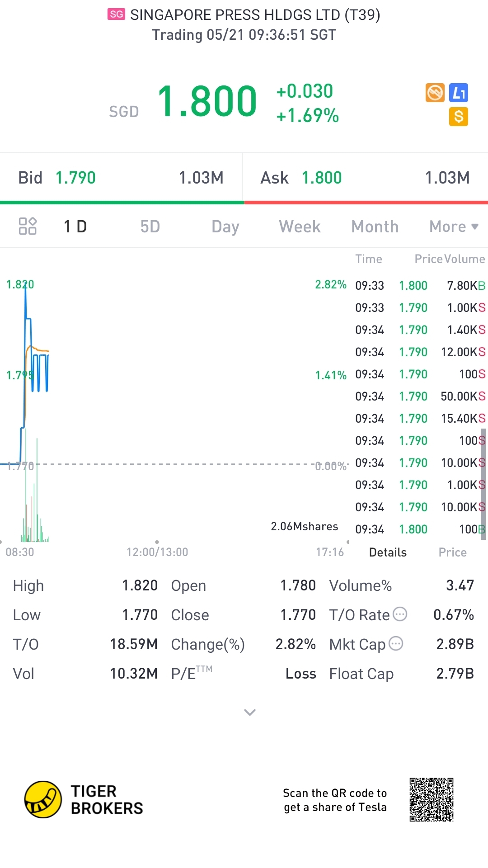Expand the More timeframe dropdown

[454, 226]
